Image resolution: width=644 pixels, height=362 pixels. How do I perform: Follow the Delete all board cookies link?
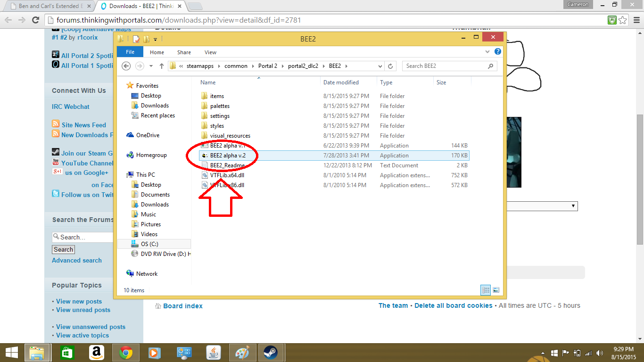[x=454, y=305]
